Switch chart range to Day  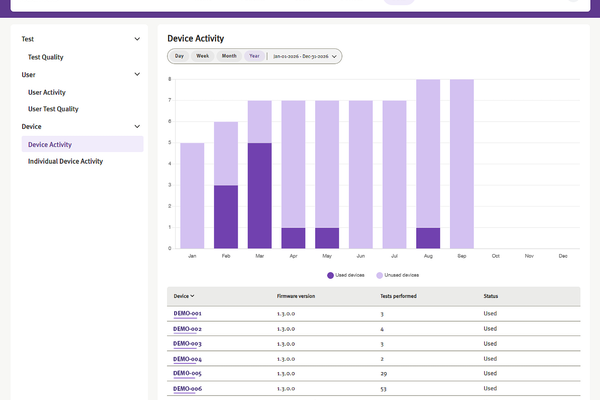click(x=179, y=56)
